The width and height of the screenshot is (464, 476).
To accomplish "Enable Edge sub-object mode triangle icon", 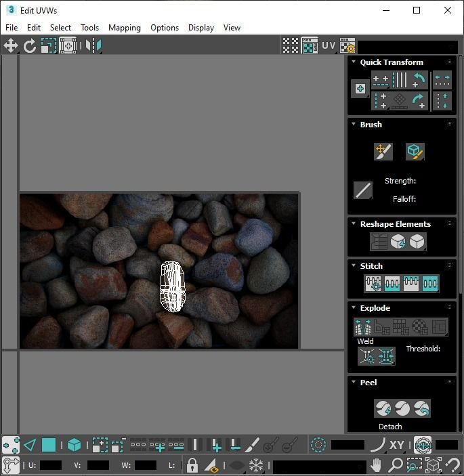I will click(x=30, y=445).
